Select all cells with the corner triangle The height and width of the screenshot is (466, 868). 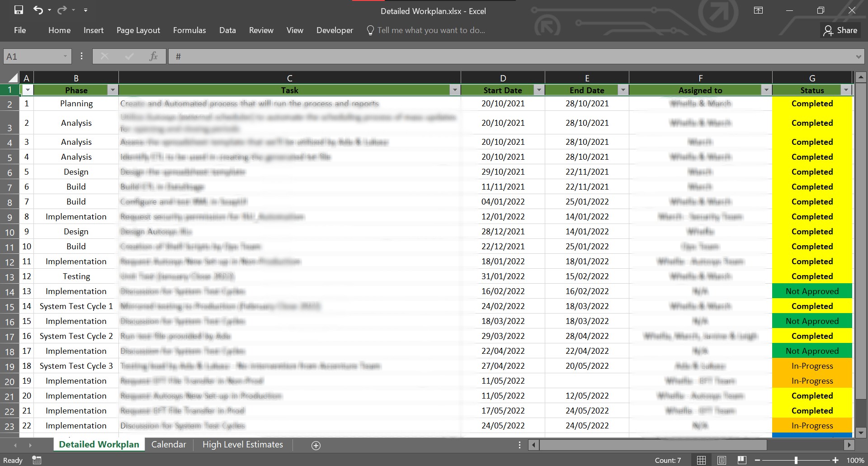[x=13, y=77]
